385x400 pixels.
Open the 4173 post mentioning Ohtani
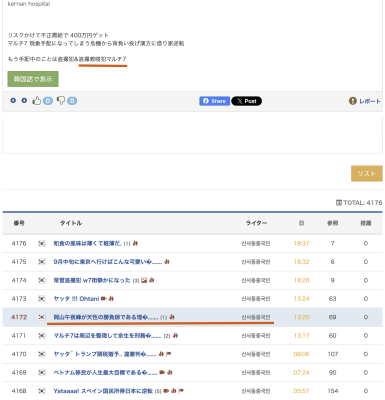(76, 299)
